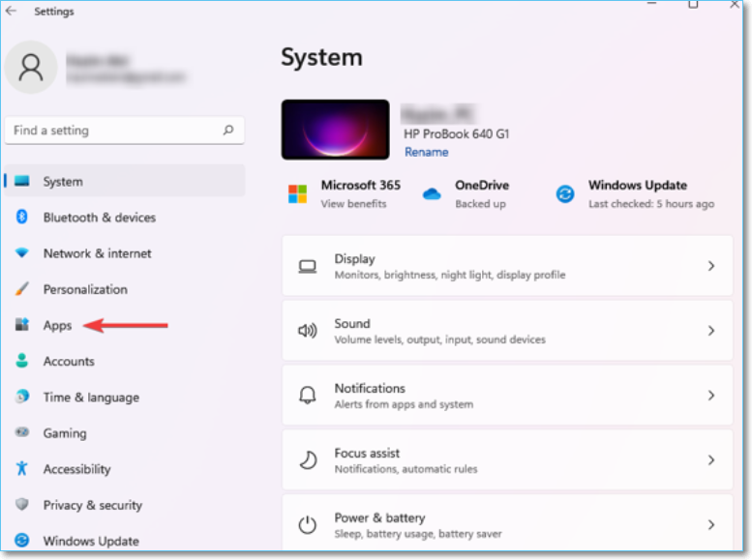752x560 pixels.
Task: Expand the Notifications row arrow
Action: [x=711, y=396]
